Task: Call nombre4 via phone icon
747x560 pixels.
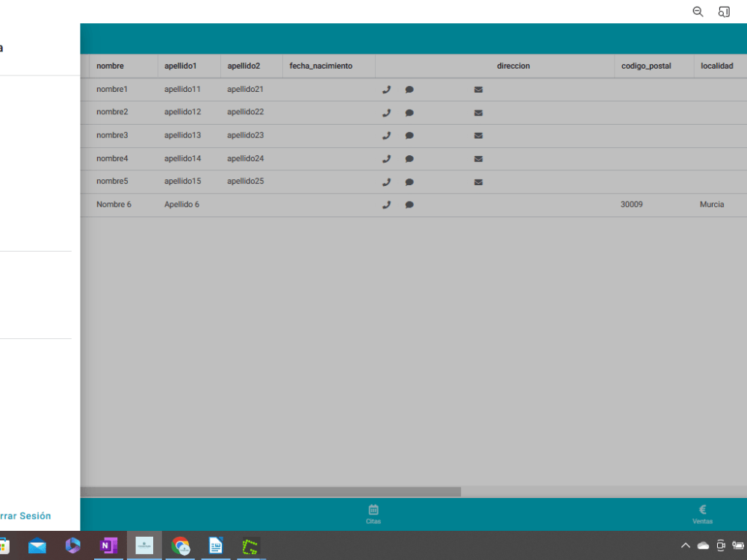Action: (386, 158)
